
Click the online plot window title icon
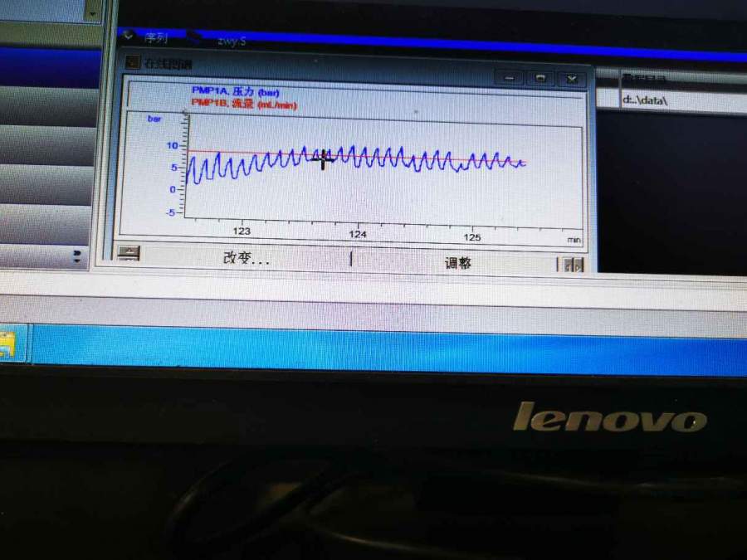[x=132, y=62]
